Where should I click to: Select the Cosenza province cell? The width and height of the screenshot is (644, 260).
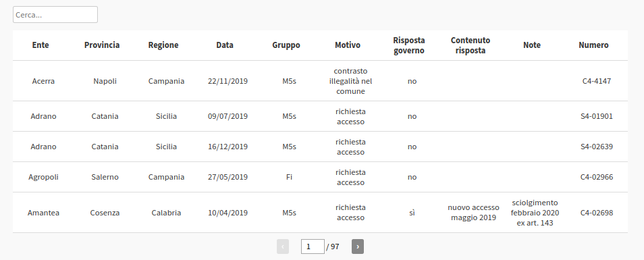(105, 213)
